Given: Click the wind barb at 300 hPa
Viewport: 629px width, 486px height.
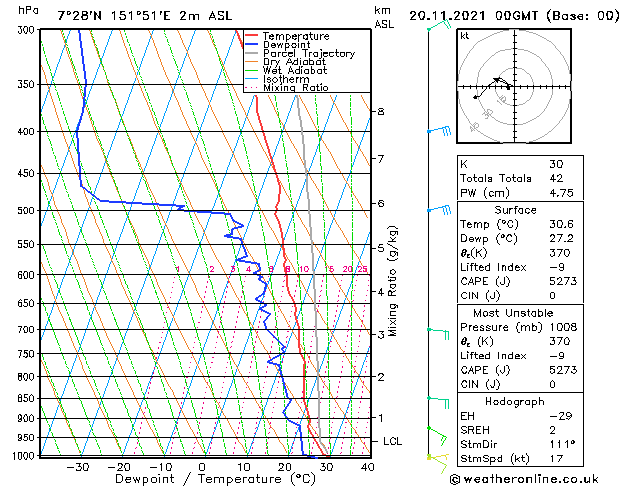Looking at the screenshot, I should [439, 25].
